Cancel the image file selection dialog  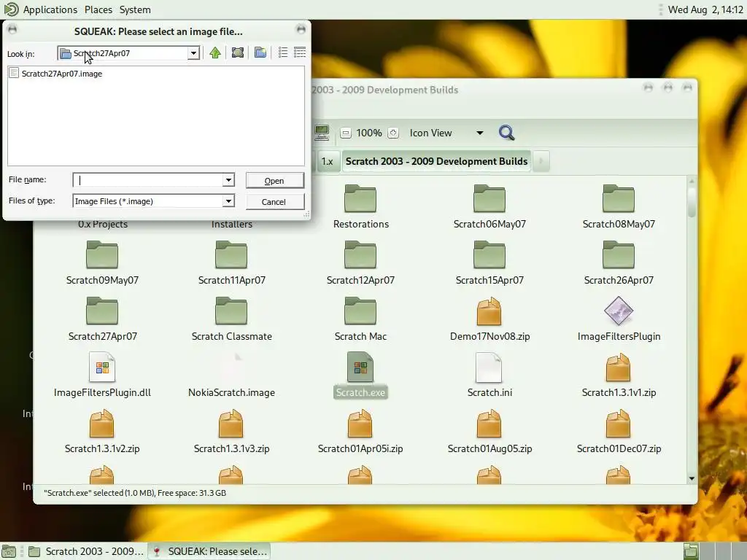(274, 202)
